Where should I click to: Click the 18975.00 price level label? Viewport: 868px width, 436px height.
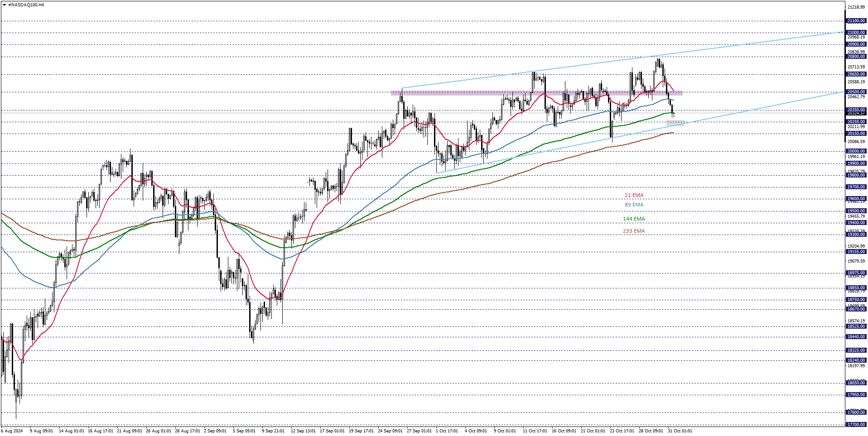(856, 273)
